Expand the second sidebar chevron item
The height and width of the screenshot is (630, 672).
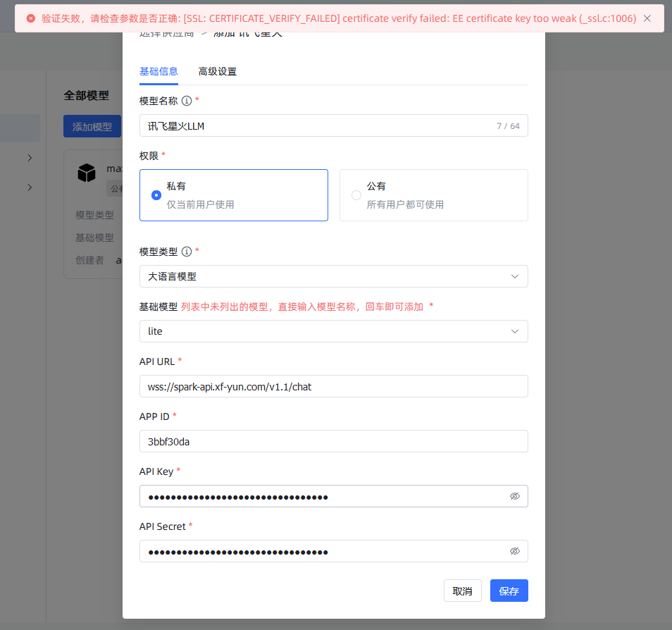[30, 187]
